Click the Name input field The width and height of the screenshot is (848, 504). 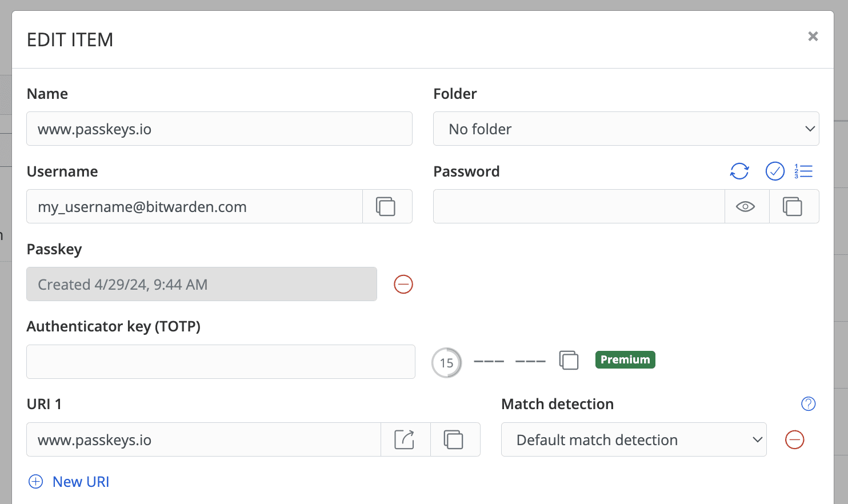[x=219, y=129]
